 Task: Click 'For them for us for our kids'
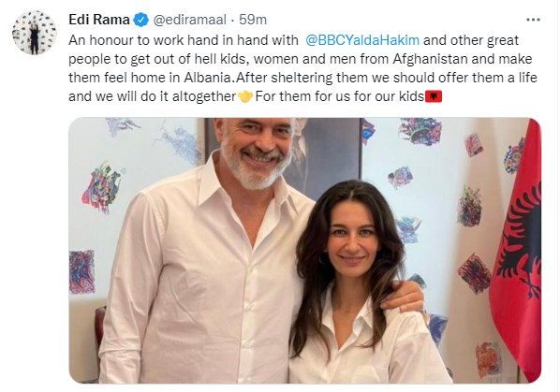click(x=339, y=96)
